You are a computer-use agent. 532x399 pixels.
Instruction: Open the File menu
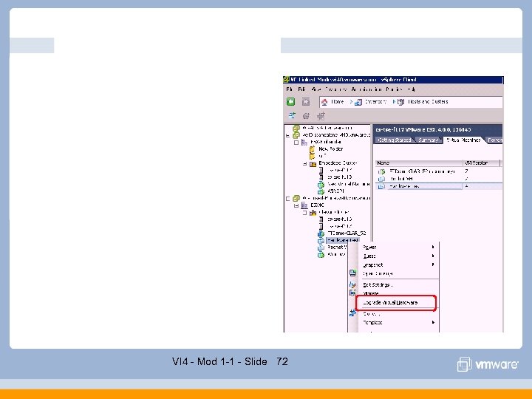290,89
